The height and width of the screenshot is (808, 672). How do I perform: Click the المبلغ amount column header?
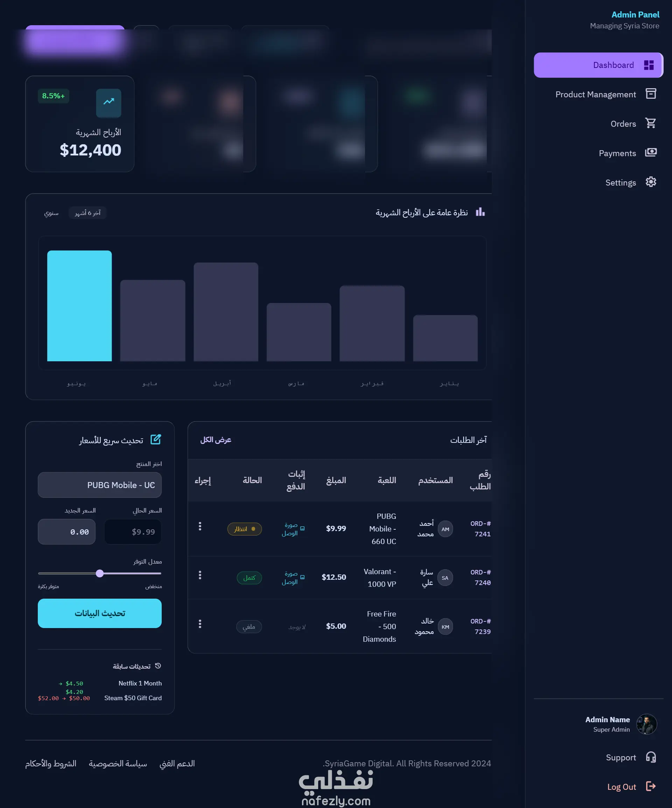pyautogui.click(x=336, y=480)
